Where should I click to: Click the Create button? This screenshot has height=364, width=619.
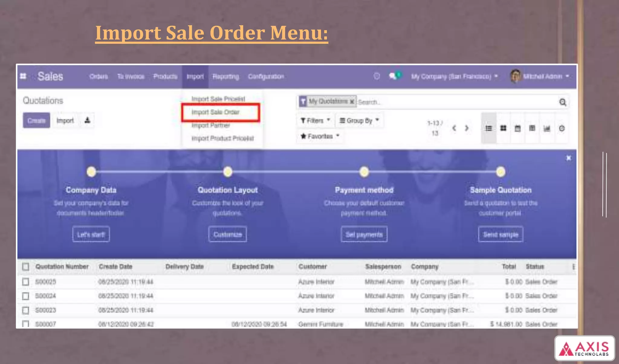[36, 120]
